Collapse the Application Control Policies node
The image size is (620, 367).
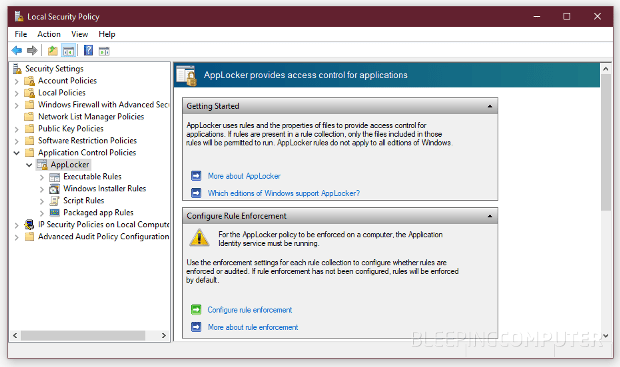click(17, 153)
